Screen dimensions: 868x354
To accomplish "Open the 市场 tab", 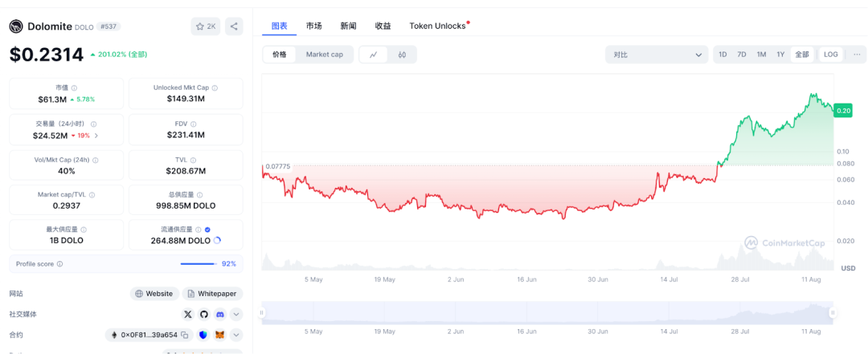I will (x=314, y=26).
